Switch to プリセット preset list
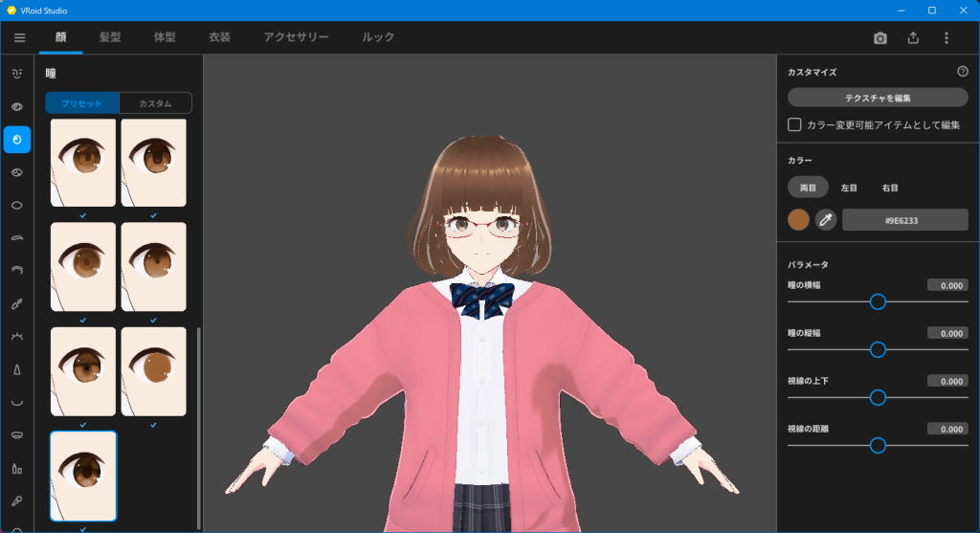Screen dimensions: 980x533 pyautogui.click(x=82, y=103)
